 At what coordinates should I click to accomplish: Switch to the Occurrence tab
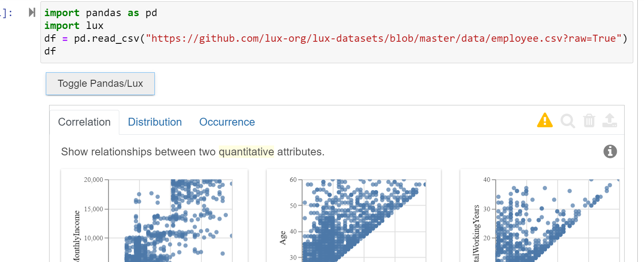227,122
